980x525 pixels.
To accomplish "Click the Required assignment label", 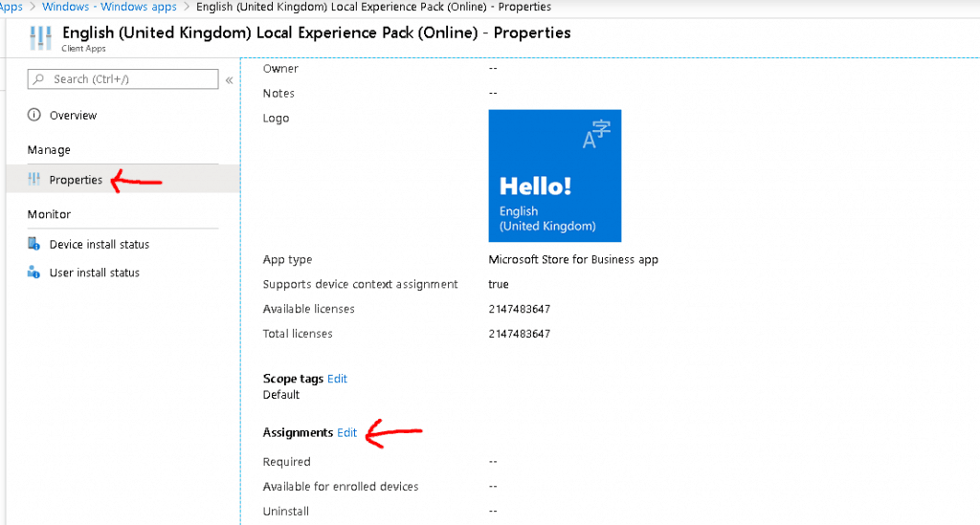I will (286, 462).
